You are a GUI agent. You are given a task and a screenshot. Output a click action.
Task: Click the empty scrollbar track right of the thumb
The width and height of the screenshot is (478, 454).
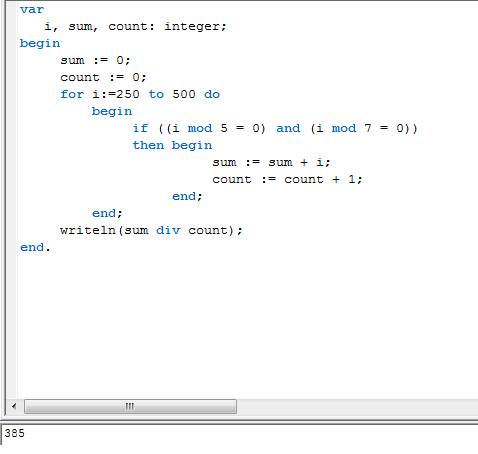pyautogui.click(x=357, y=406)
